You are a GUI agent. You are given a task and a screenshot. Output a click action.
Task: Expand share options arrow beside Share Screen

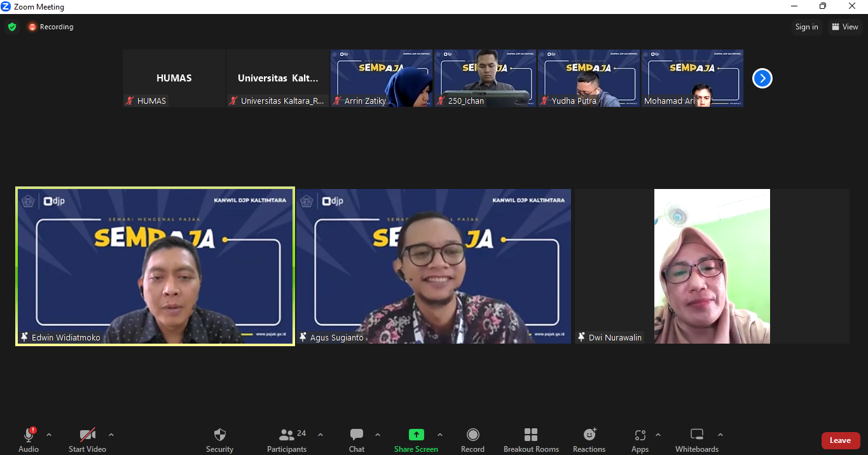[x=440, y=435]
